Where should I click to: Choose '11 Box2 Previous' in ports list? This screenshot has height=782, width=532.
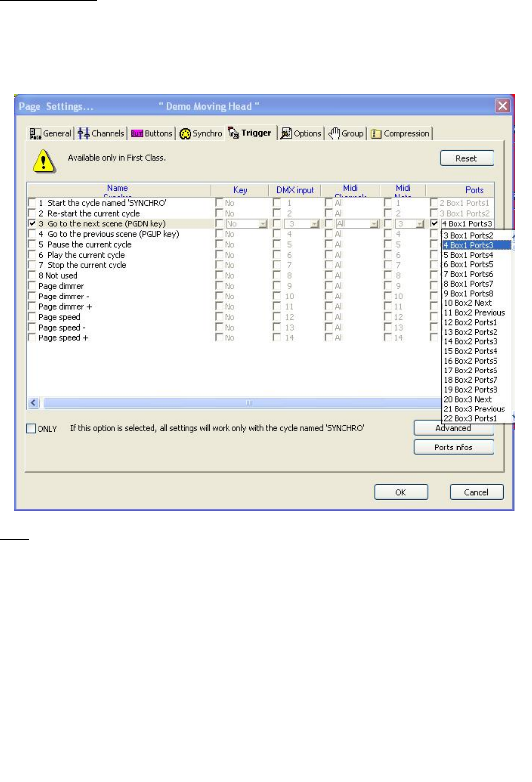[477, 312]
